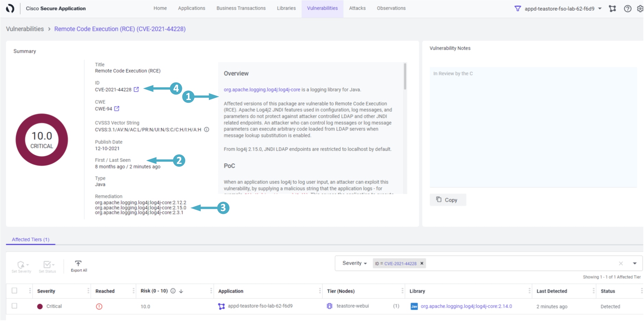Switch to the Attacks tab
Image resolution: width=644 pixels, height=321 pixels.
(357, 8)
